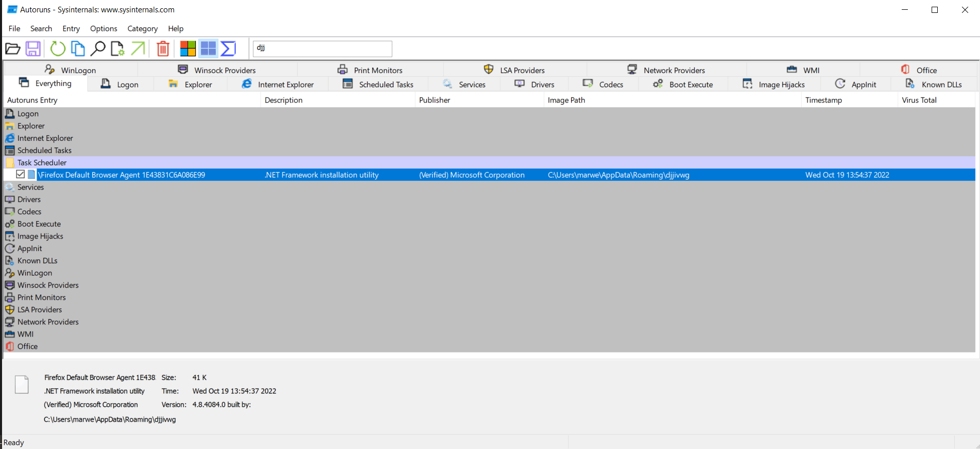Click the Save toolbar icon

[x=33, y=49]
